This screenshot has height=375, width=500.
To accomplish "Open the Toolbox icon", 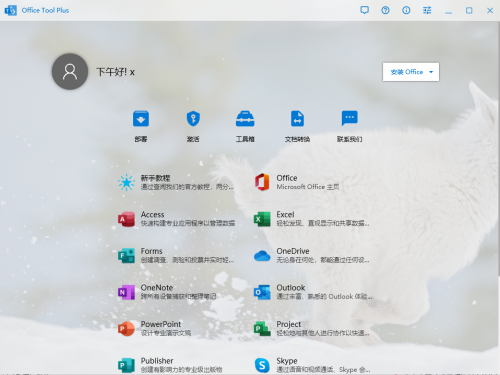I will (x=245, y=118).
